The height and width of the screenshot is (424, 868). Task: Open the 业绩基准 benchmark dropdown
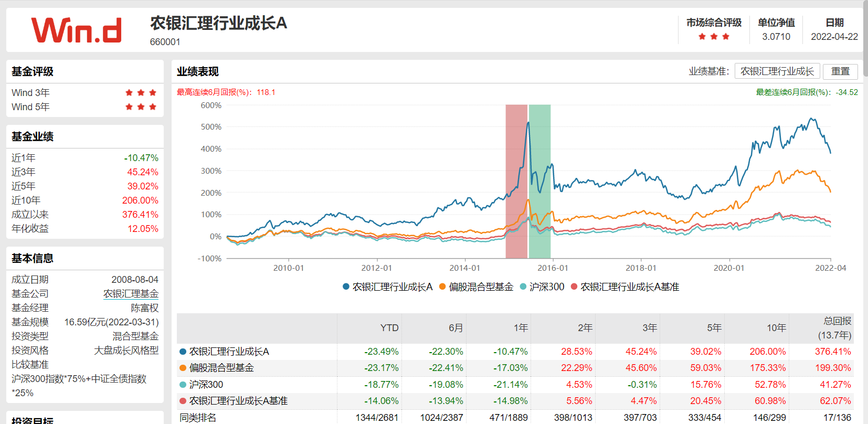[777, 71]
